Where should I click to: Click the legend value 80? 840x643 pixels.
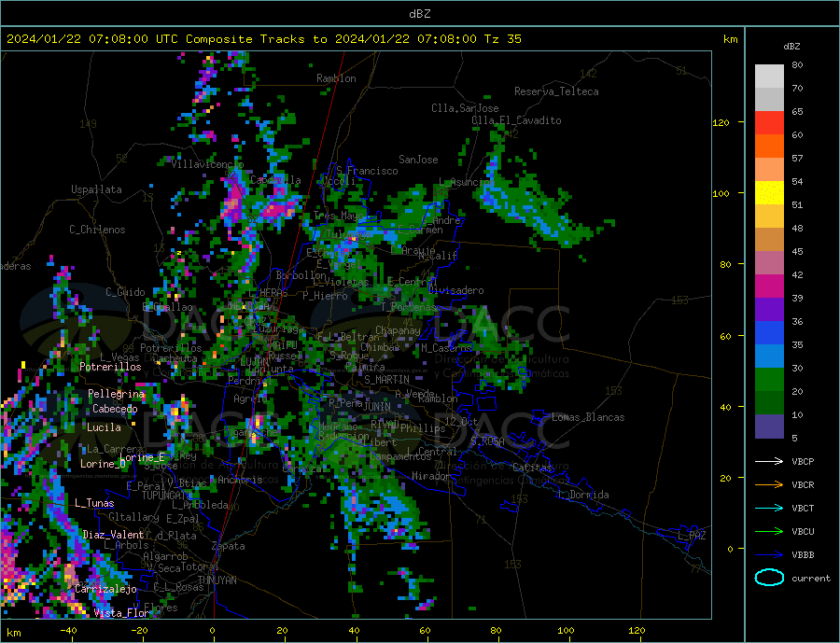[797, 64]
